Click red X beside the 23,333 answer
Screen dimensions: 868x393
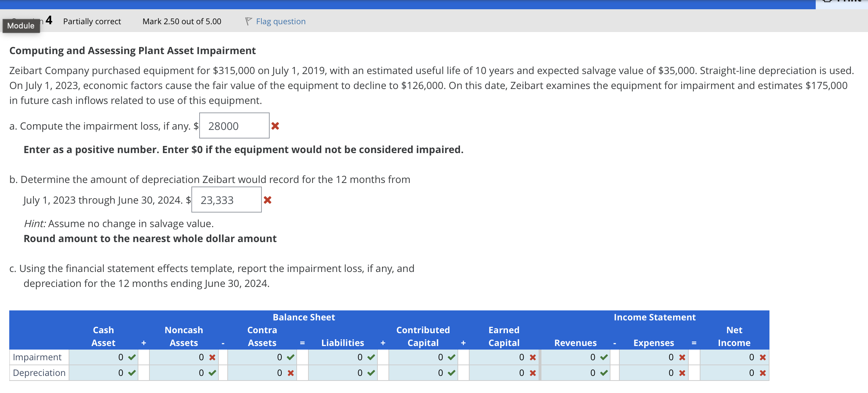pyautogui.click(x=268, y=200)
